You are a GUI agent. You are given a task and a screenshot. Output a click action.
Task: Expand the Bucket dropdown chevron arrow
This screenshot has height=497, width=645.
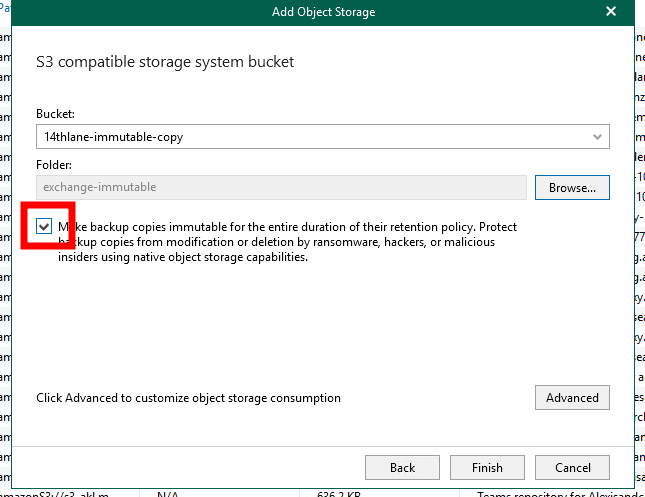click(597, 137)
